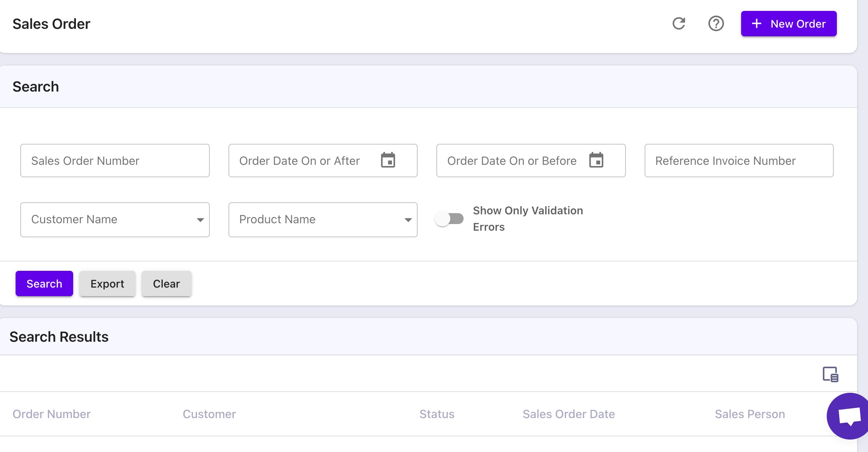Sort by Customer column header
This screenshot has height=452, width=868.
tap(209, 414)
